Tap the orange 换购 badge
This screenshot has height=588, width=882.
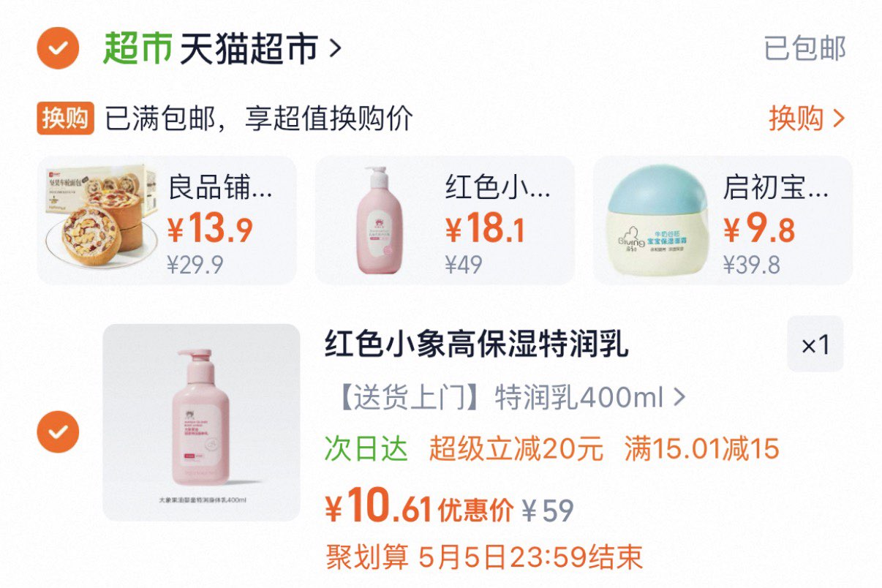click(66, 118)
